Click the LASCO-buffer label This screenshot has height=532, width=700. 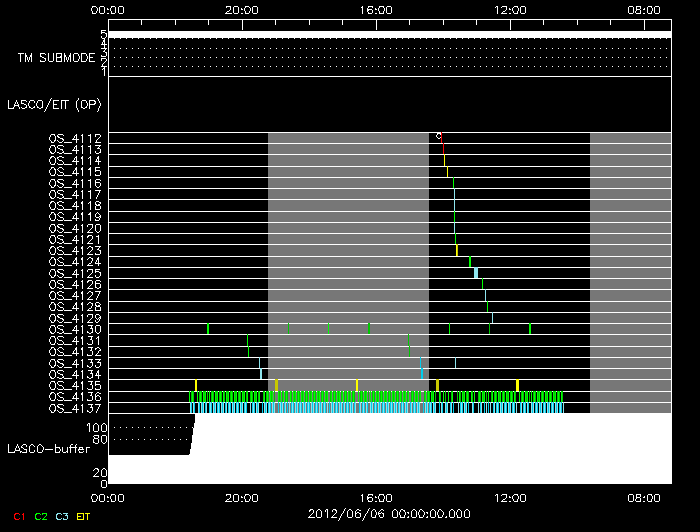pos(49,449)
